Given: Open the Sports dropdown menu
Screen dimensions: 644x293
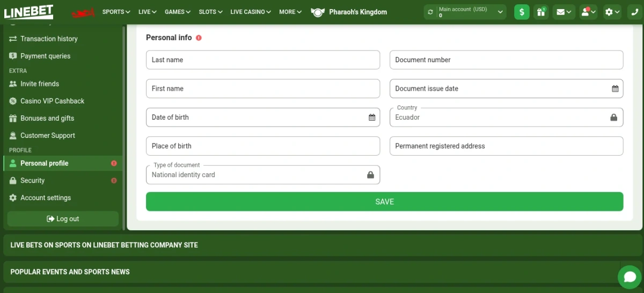Looking at the screenshot, I should tap(116, 12).
